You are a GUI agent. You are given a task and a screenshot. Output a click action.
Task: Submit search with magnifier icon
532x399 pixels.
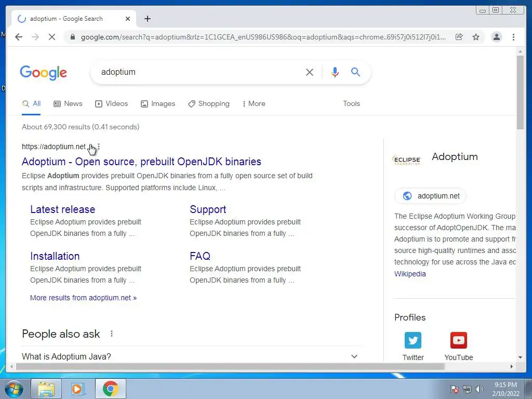(355, 72)
